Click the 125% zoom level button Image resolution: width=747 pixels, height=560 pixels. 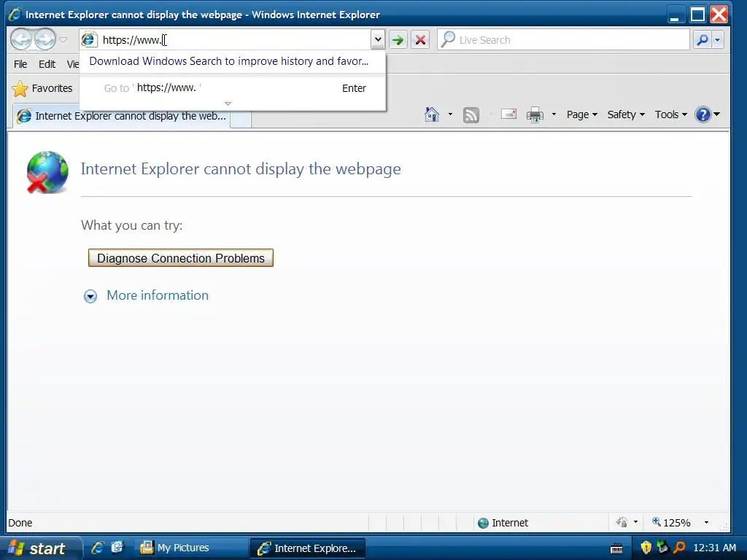(671, 522)
